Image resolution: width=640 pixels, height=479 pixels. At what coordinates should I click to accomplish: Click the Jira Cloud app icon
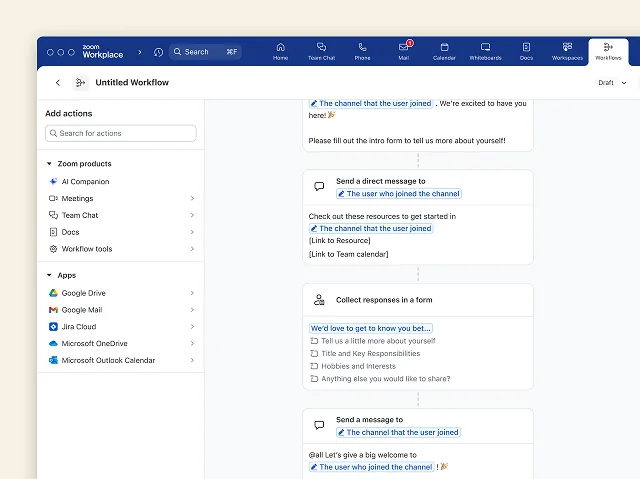click(x=53, y=327)
